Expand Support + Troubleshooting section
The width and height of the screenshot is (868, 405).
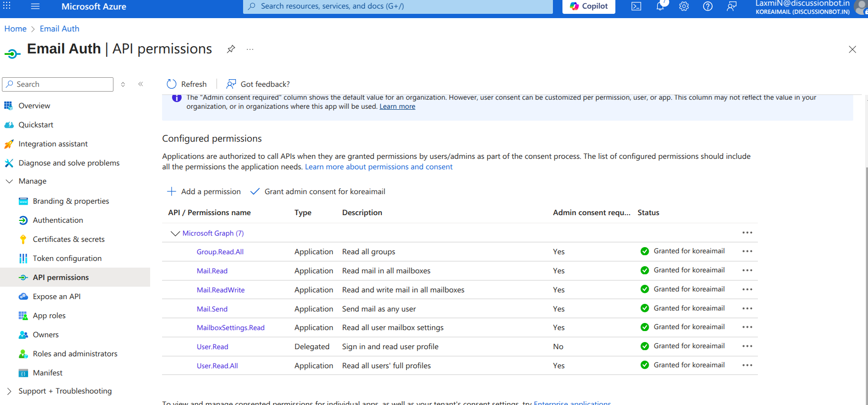[9, 391]
